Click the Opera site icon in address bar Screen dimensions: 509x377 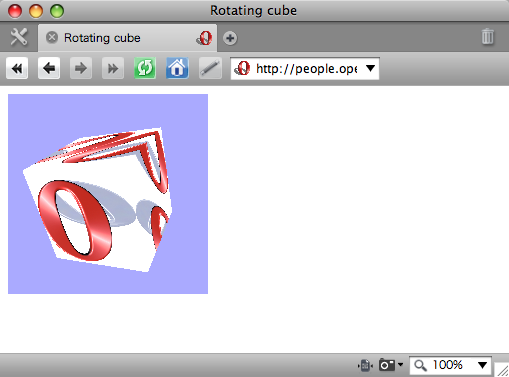(x=242, y=68)
